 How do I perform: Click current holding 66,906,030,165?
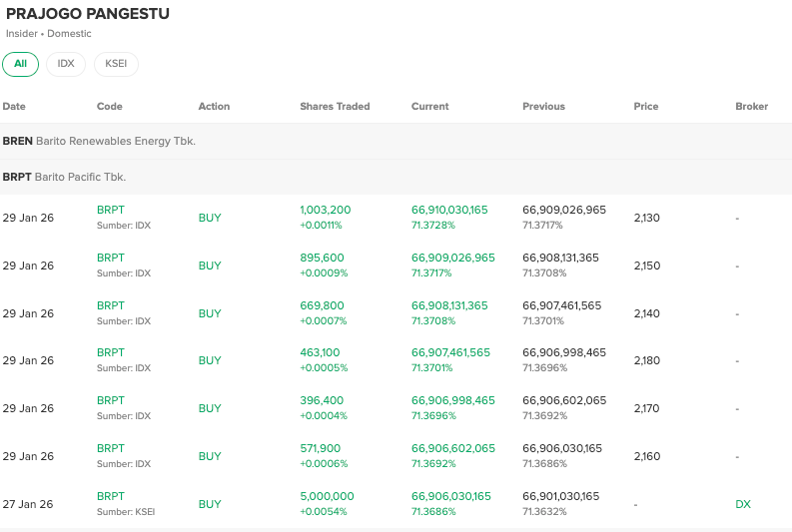click(451, 497)
